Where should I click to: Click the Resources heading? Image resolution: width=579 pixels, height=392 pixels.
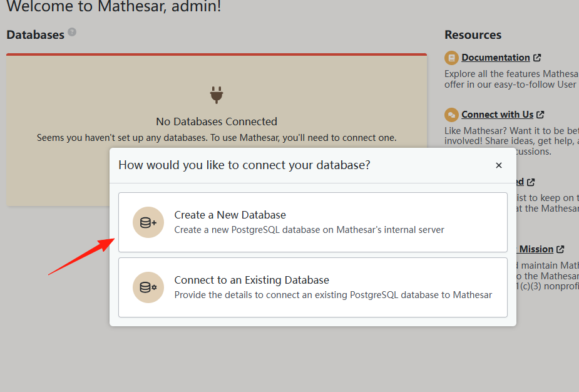tap(473, 34)
